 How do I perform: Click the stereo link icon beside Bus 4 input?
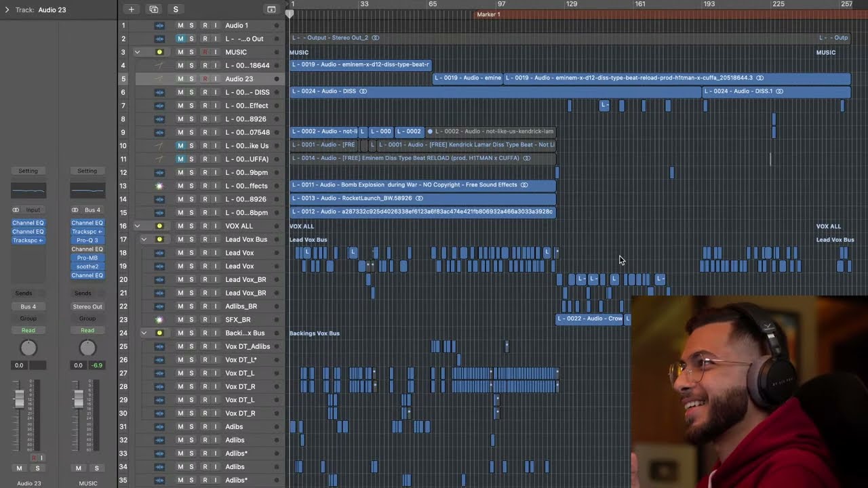coord(75,210)
